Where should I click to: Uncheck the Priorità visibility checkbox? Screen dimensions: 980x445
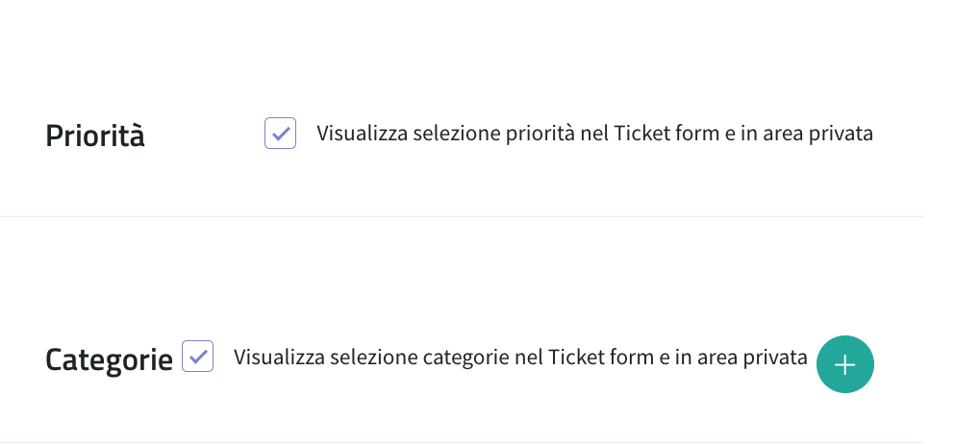(280, 134)
